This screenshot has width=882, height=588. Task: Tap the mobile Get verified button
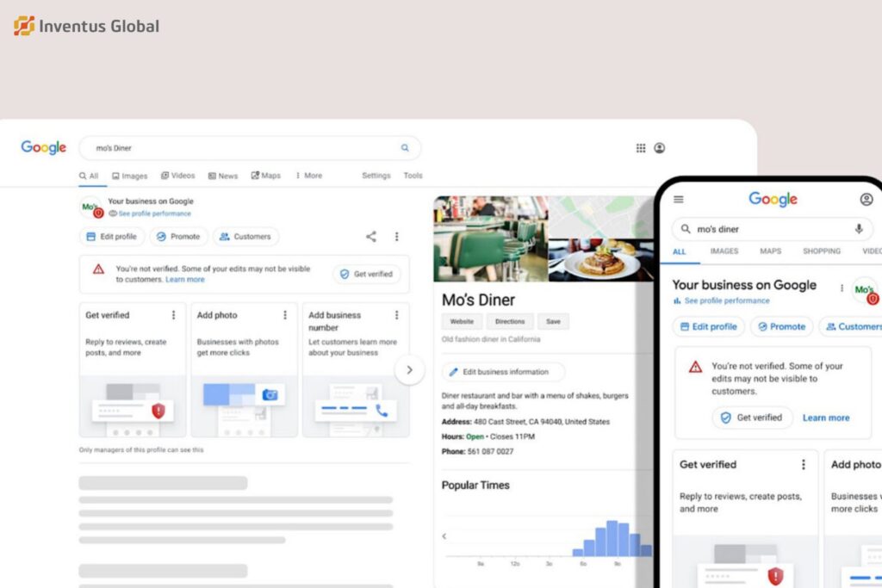tap(752, 418)
